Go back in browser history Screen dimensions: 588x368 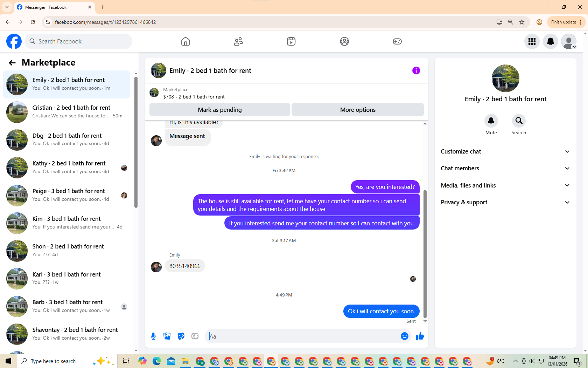coord(8,22)
